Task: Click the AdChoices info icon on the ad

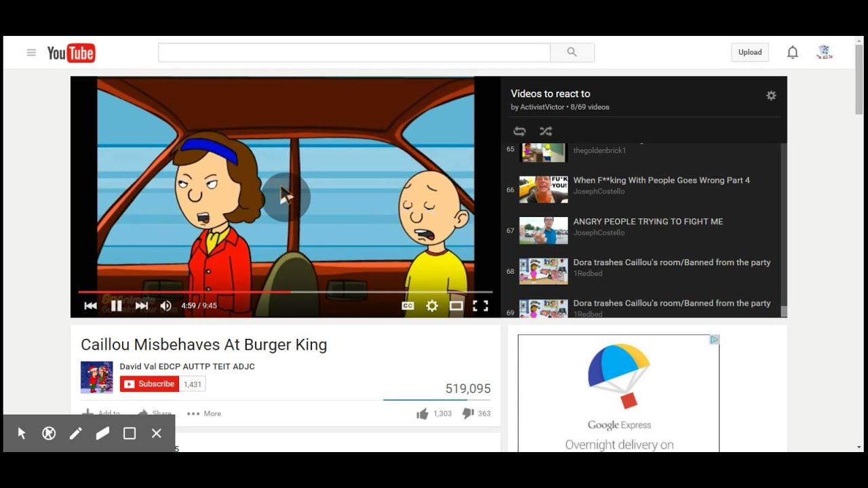Action: click(x=714, y=340)
